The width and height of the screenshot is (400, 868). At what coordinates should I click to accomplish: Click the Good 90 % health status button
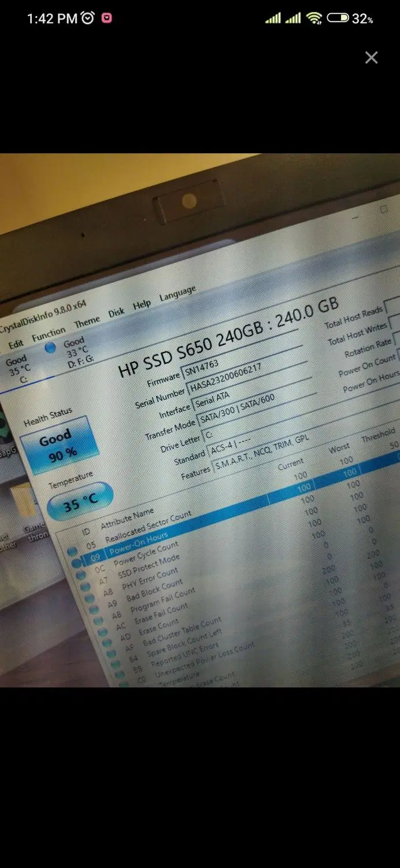[59, 446]
